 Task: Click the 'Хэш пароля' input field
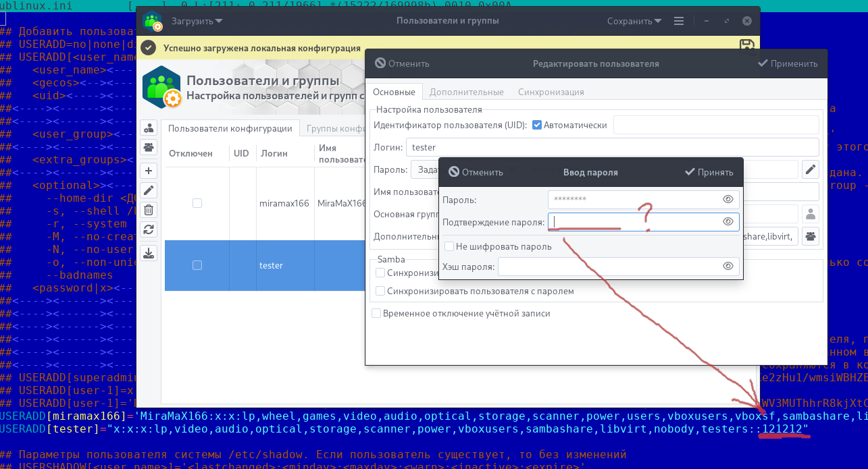(x=618, y=266)
